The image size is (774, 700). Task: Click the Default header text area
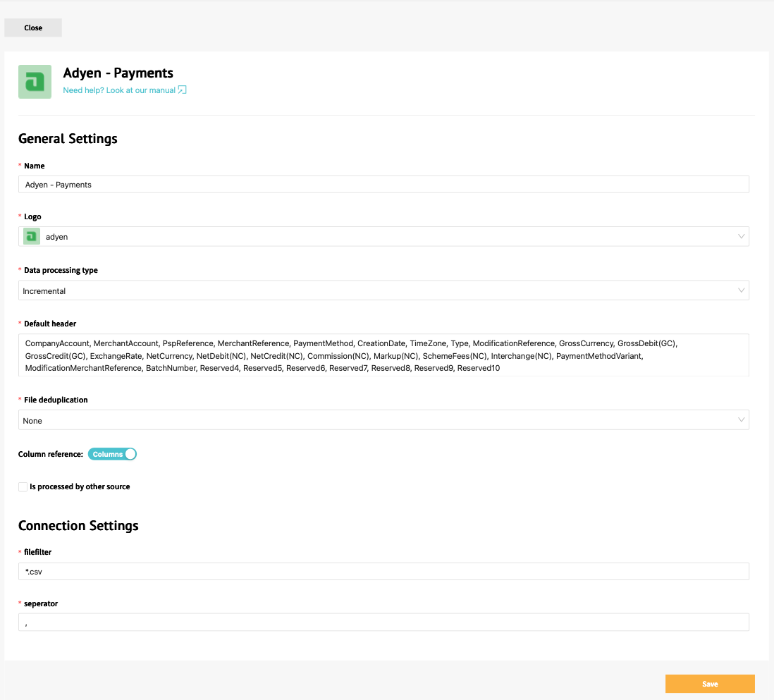(383, 355)
